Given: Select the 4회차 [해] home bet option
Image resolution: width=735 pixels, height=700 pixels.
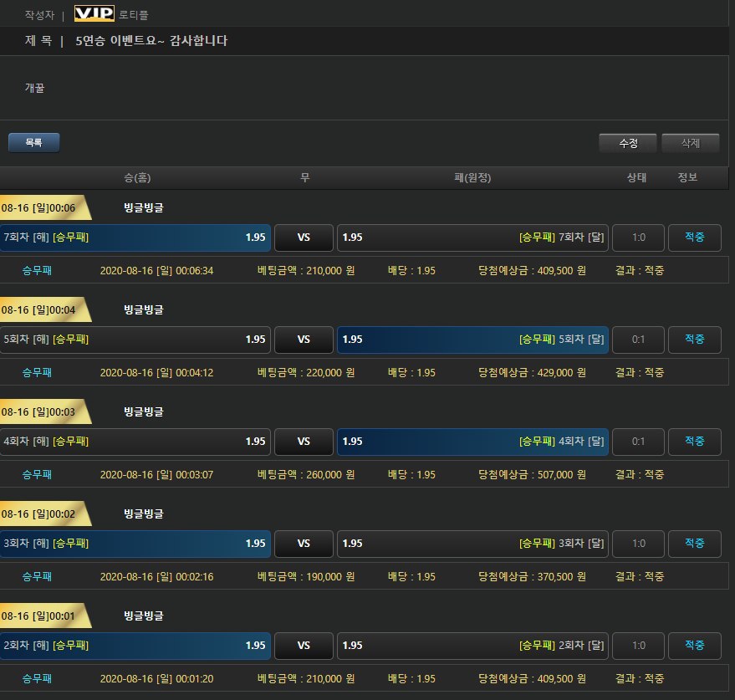Looking at the screenshot, I should coord(135,442).
